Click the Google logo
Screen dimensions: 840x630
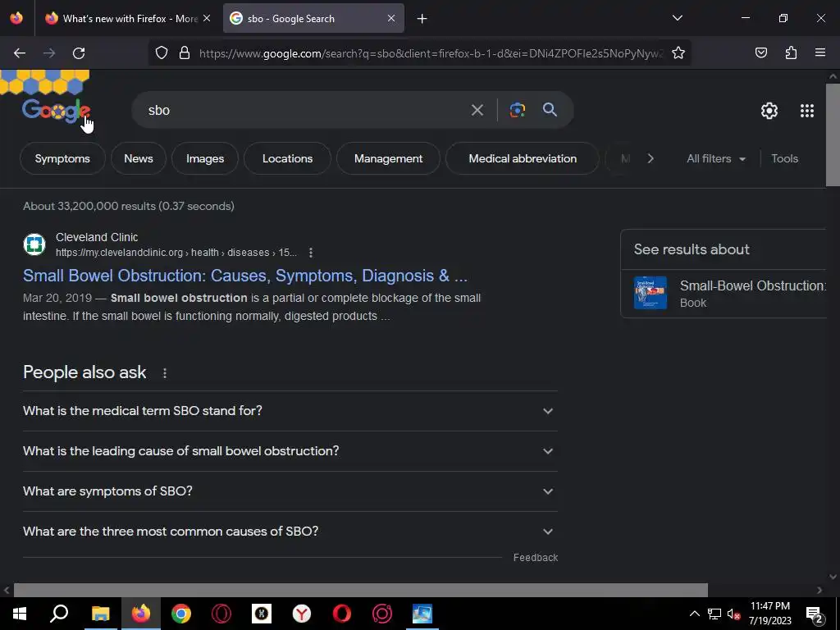click(56, 111)
